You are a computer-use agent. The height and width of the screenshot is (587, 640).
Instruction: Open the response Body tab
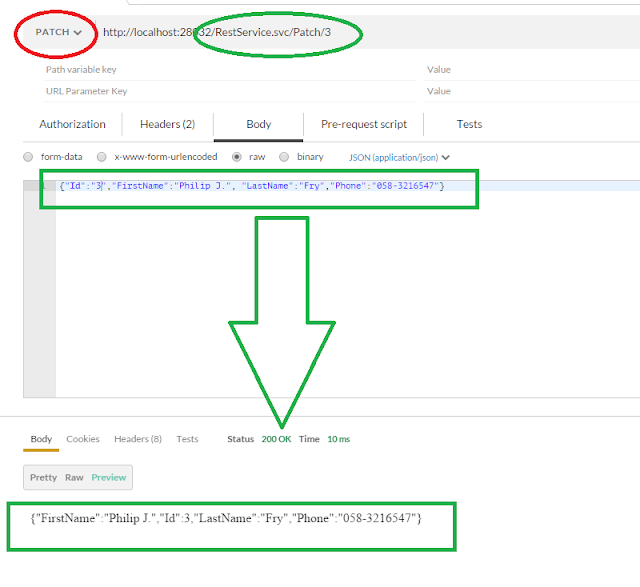[x=41, y=439]
